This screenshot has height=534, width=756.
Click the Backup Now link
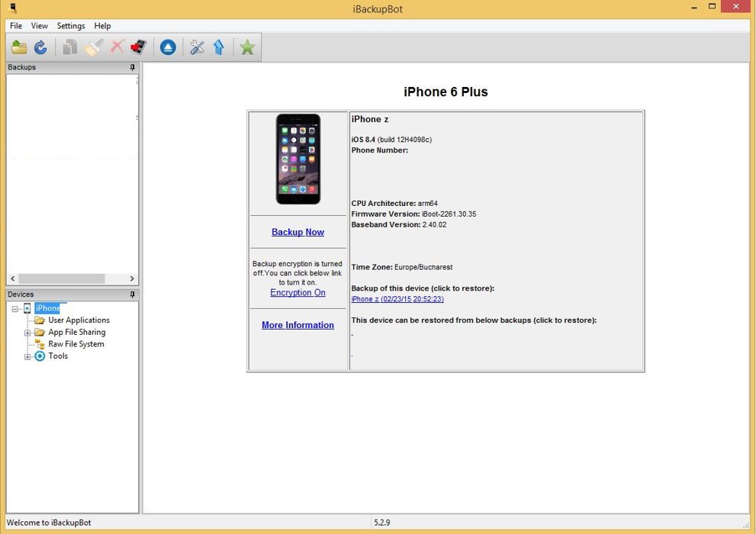(298, 232)
